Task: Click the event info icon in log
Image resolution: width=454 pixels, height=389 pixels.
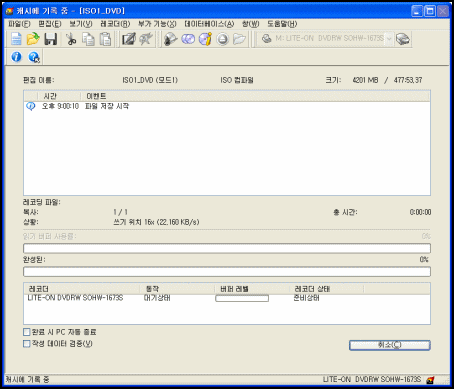Action: tap(31, 106)
